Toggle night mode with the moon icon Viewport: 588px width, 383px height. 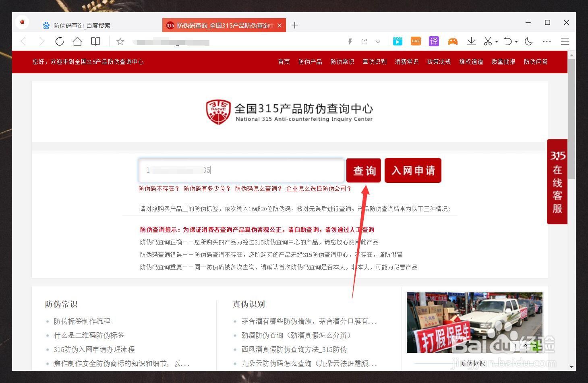(x=529, y=41)
